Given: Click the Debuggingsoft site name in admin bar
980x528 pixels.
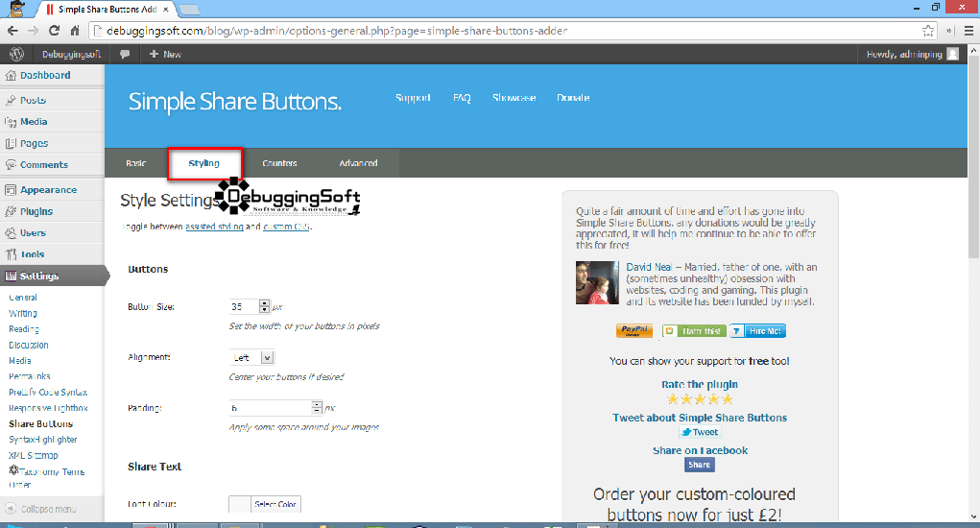Looking at the screenshot, I should tap(71, 55).
